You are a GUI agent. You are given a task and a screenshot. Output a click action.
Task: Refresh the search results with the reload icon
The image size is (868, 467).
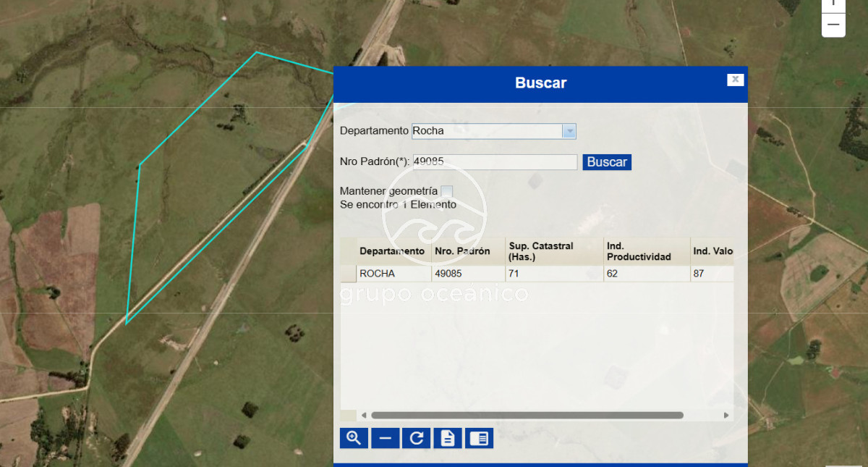point(416,438)
